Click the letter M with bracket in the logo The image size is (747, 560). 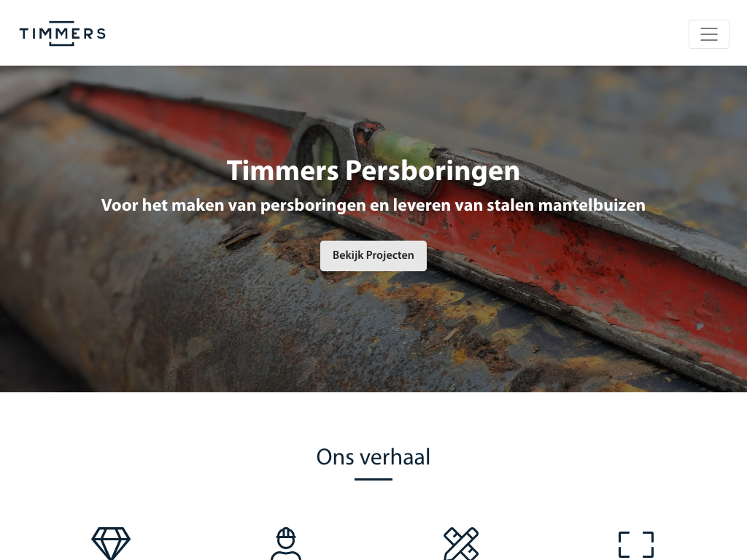61,34
